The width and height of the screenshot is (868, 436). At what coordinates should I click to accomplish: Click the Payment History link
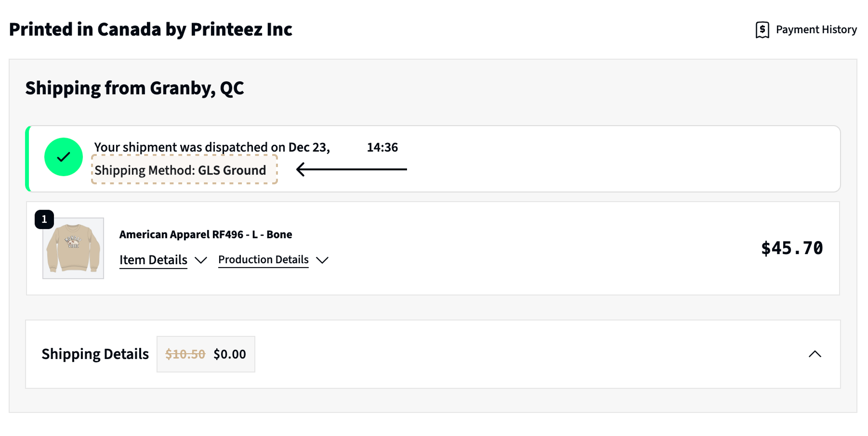click(x=816, y=30)
